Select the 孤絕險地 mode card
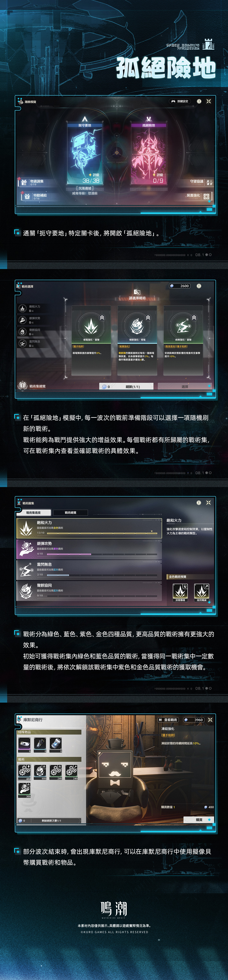This screenshot has width=228, height=980. click(x=148, y=153)
